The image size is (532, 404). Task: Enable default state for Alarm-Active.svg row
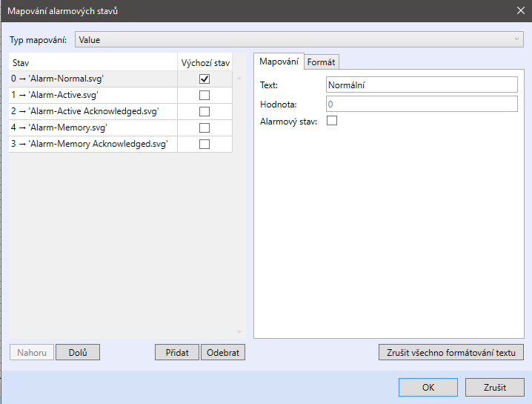205,95
